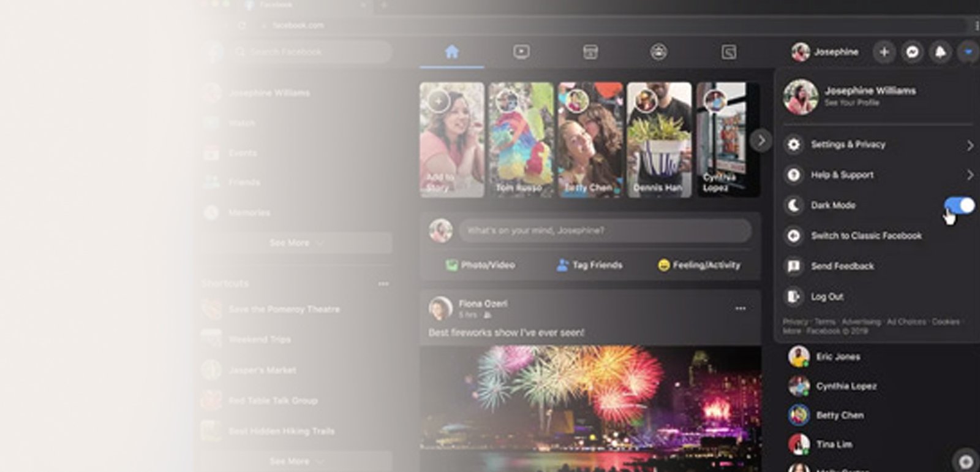980x472 pixels.
Task: Open the fireworks photo in the post
Action: pos(591,408)
